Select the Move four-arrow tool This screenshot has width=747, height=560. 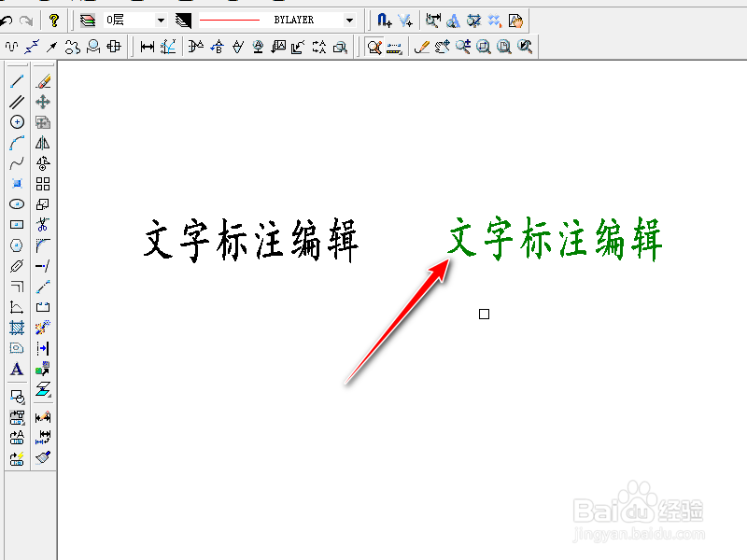[x=43, y=102]
